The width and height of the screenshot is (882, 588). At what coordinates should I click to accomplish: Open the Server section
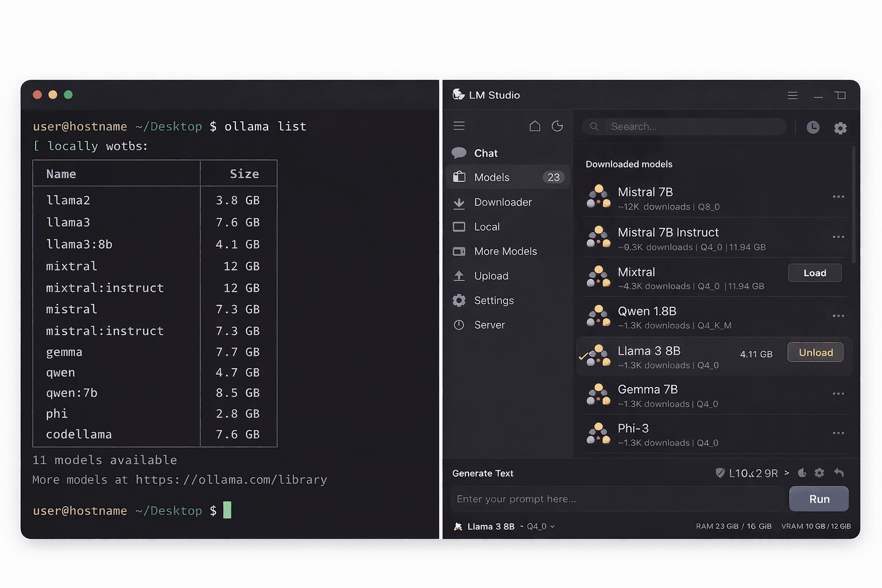point(489,324)
